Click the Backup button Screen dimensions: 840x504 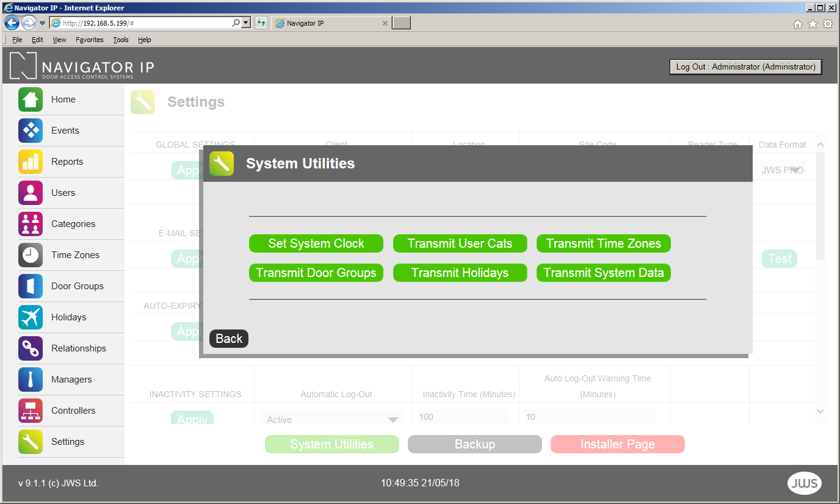(475, 444)
